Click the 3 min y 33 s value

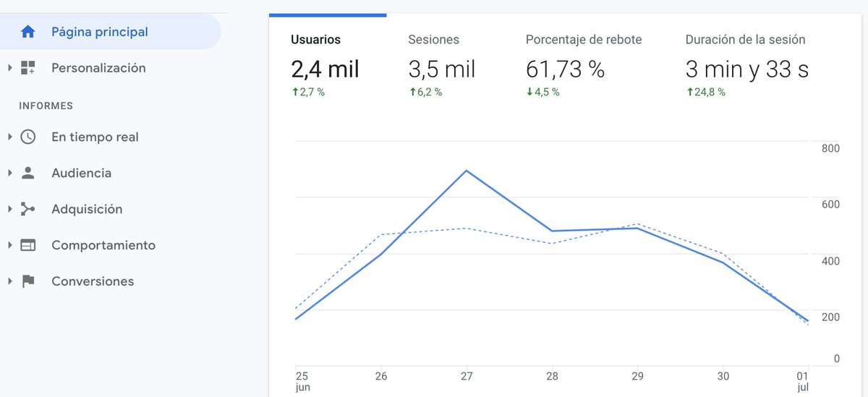[747, 69]
